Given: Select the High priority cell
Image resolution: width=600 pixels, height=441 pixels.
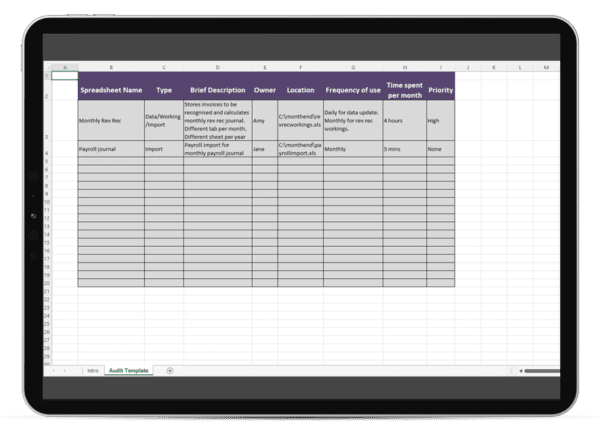Looking at the screenshot, I should click(x=440, y=120).
